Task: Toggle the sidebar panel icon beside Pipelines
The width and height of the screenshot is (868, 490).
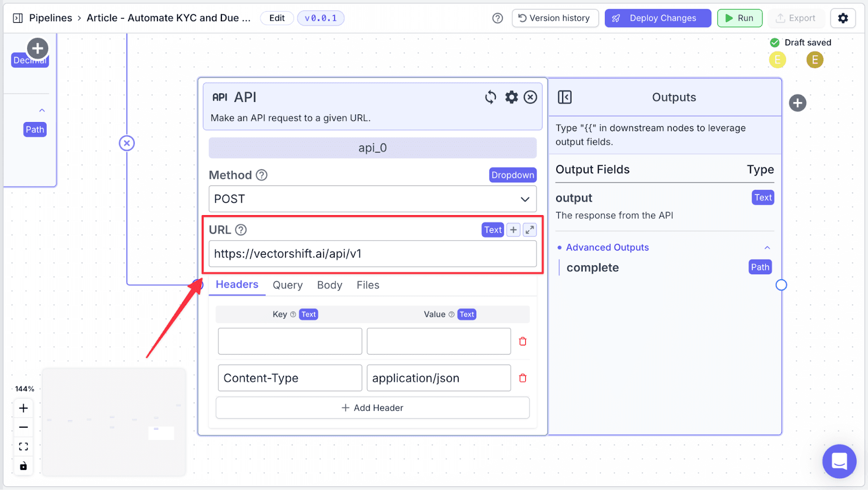Action: point(17,18)
